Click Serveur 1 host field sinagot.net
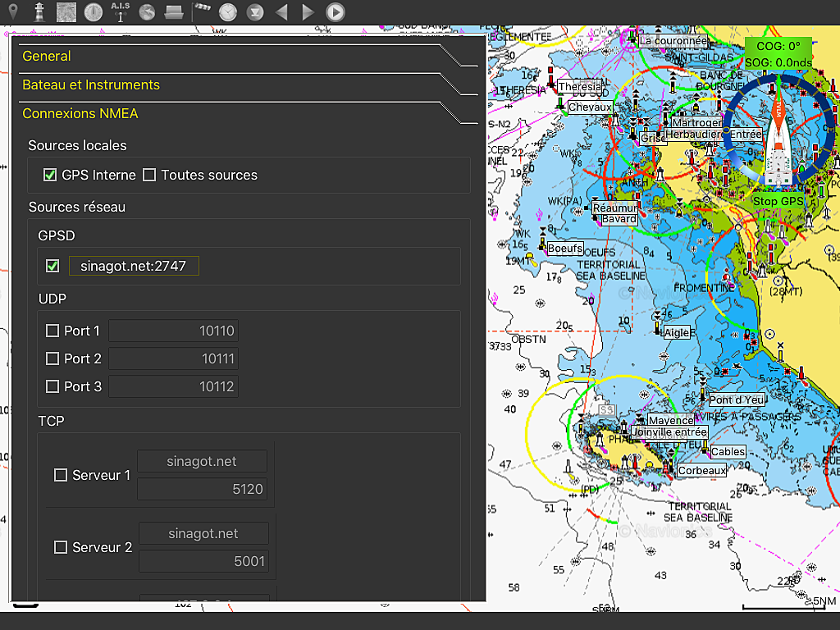Viewport: 840px width, 630px height. point(202,461)
